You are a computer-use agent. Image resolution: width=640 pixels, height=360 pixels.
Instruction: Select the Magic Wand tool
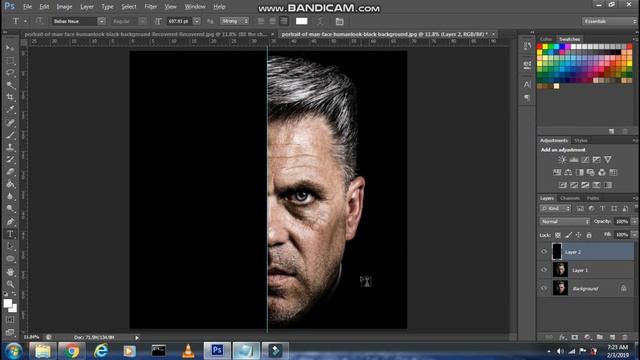click(x=10, y=85)
